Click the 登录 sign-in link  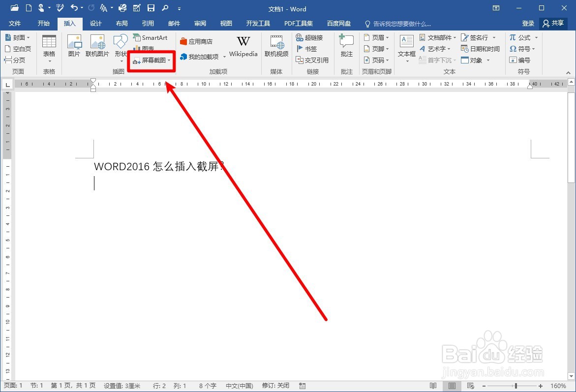coord(528,23)
